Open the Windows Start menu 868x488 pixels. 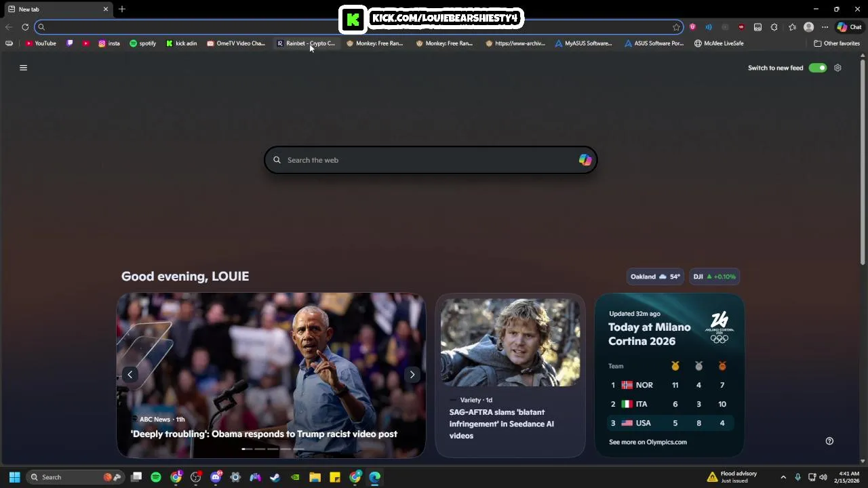click(14, 477)
